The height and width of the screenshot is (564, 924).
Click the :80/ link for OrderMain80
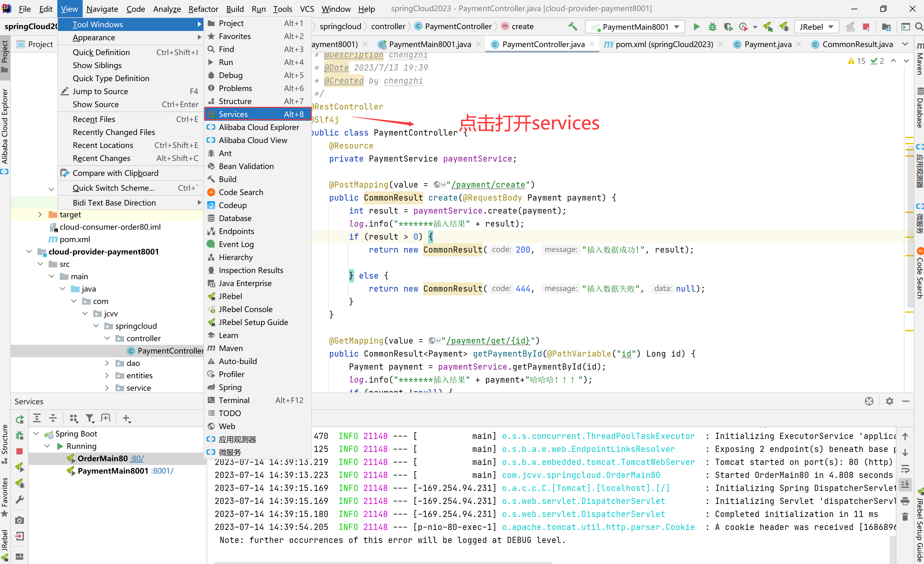click(x=137, y=459)
